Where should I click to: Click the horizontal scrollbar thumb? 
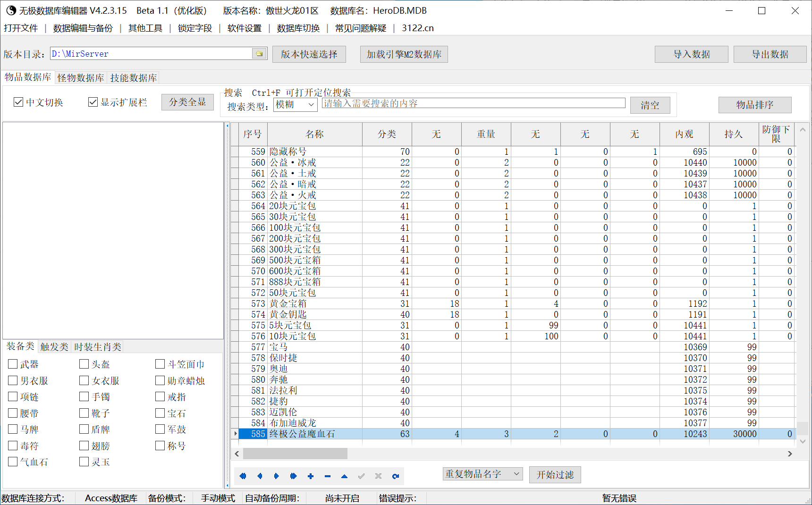295,454
